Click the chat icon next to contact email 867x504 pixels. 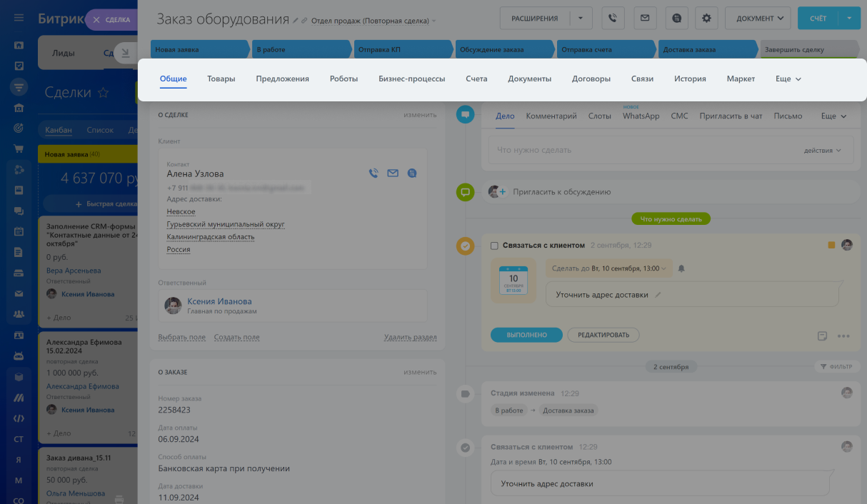click(412, 173)
